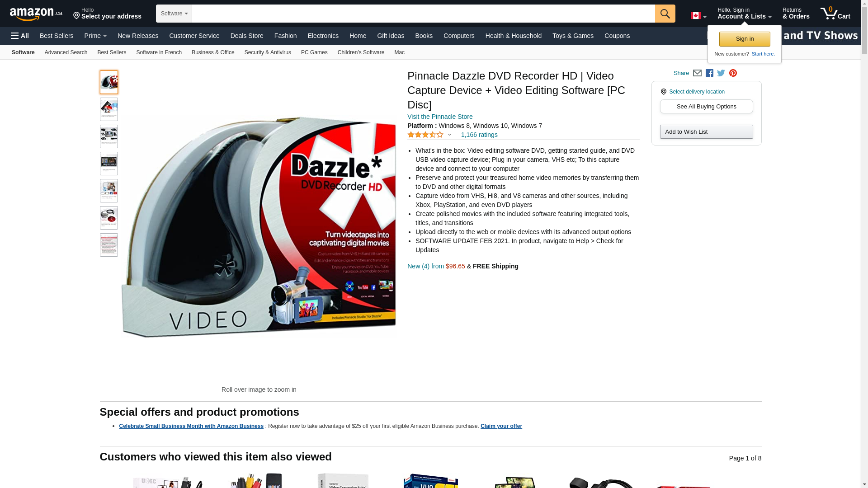Screen dimensions: 868x488
Task: Open Software search category dropdown
Action: click(x=174, y=14)
